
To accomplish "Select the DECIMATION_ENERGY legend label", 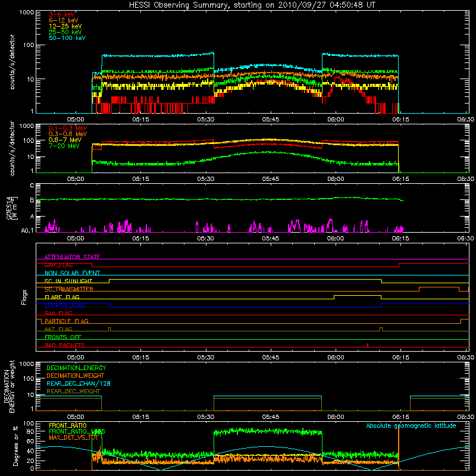I will click(x=76, y=368).
